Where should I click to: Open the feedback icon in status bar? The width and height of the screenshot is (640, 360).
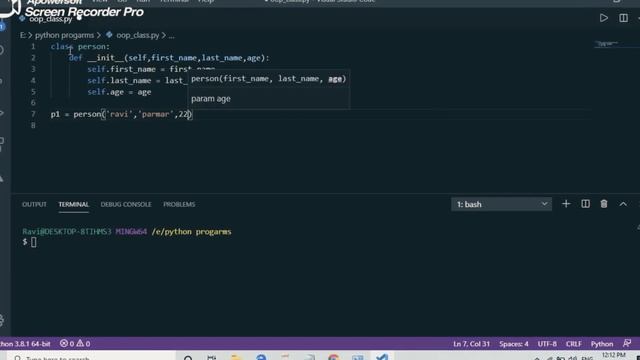click(627, 343)
